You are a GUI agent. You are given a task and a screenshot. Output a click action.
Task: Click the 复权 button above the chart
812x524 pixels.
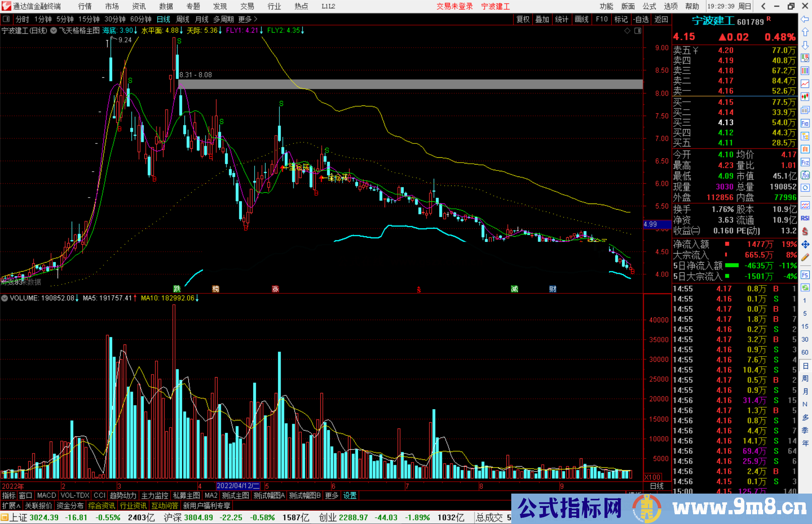(523, 19)
